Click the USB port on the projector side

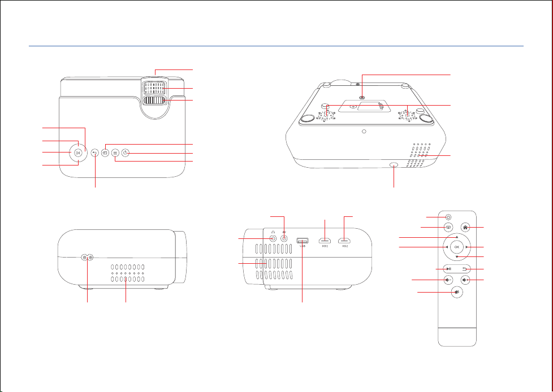click(303, 241)
